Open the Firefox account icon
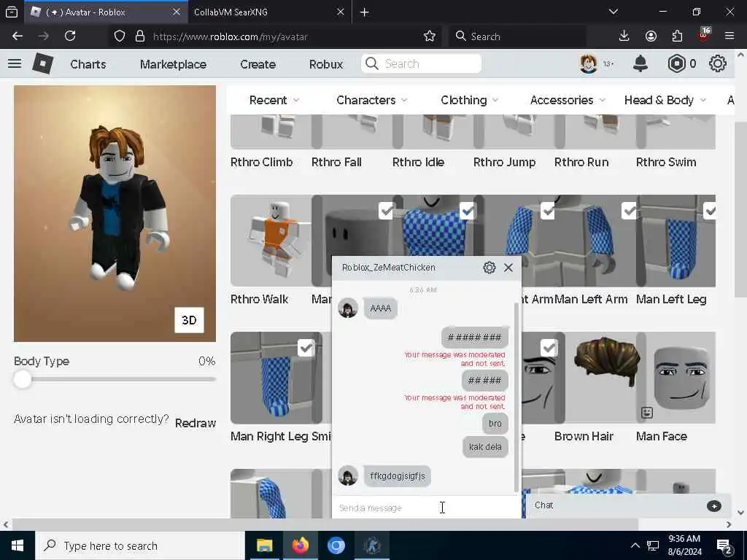Viewport: 747px width, 560px height. pos(651,36)
